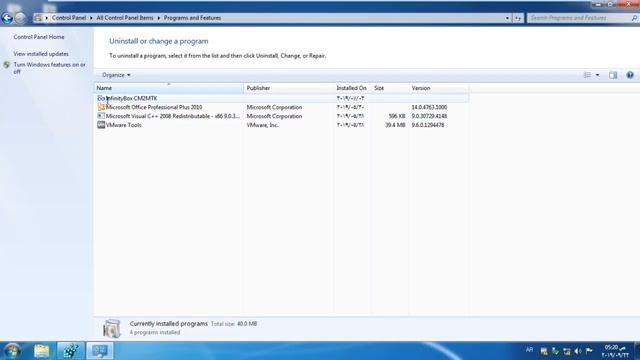Click the search magnifier icon
The height and width of the screenshot is (360, 640).
(x=634, y=18)
